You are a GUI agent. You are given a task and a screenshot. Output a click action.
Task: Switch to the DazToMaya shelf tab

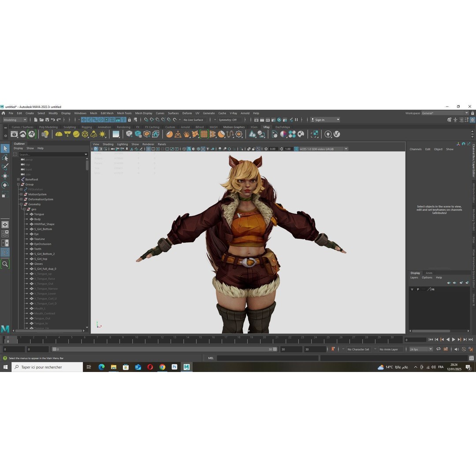pos(283,127)
